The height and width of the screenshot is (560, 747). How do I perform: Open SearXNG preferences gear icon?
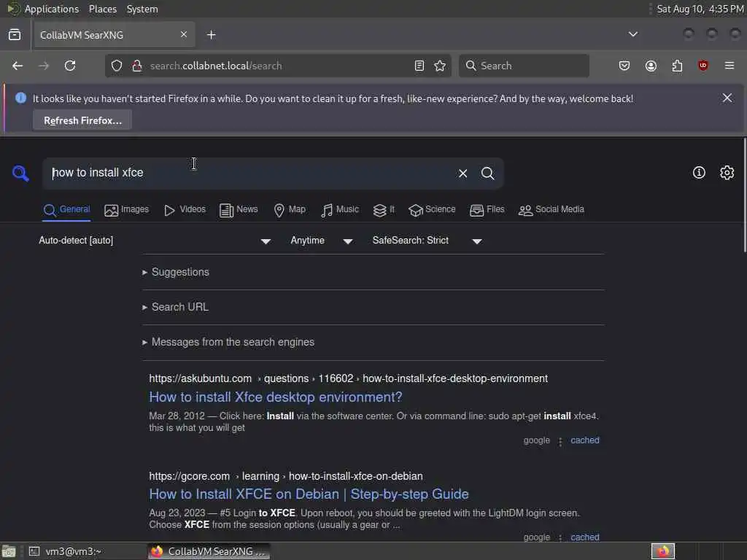pyautogui.click(x=727, y=172)
